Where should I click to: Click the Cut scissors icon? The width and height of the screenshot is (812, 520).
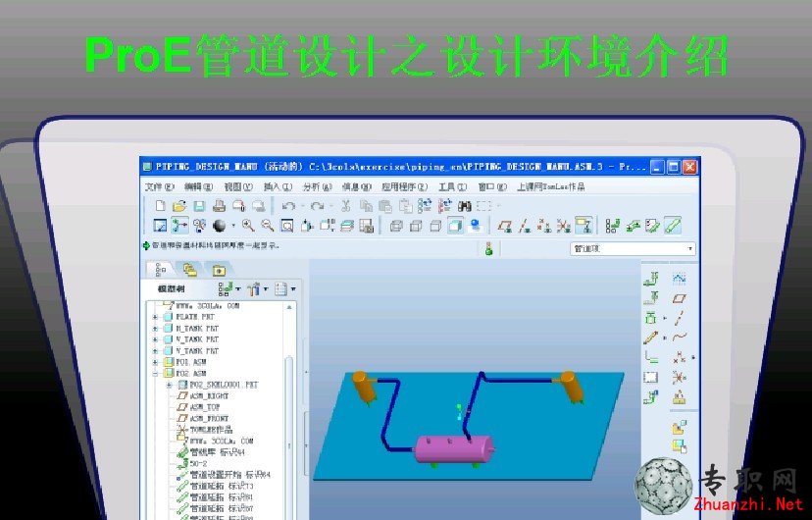tap(345, 206)
